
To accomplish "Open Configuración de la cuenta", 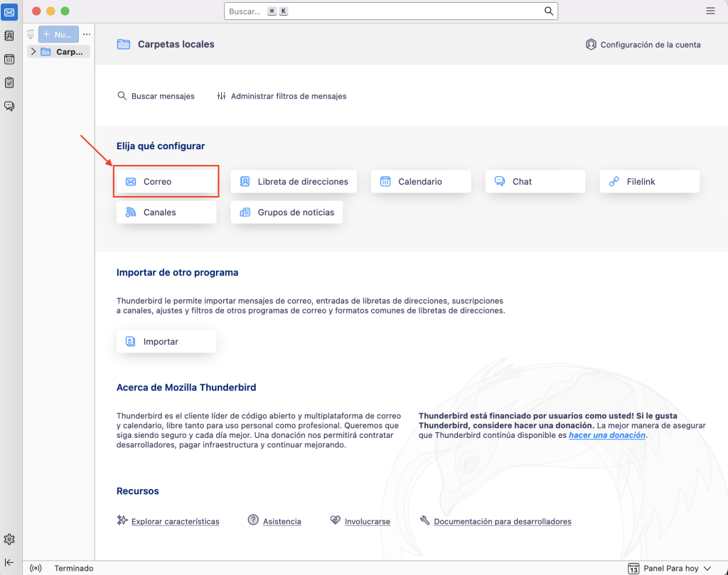I will coord(643,45).
